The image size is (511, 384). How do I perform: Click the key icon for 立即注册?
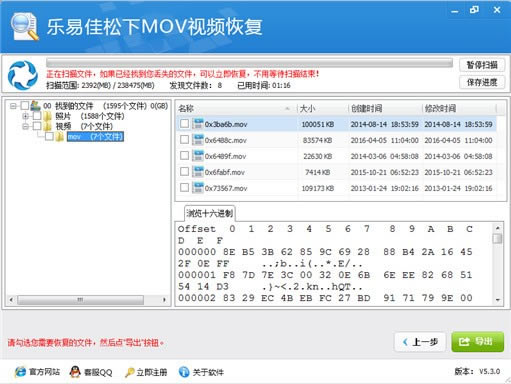coord(129,372)
